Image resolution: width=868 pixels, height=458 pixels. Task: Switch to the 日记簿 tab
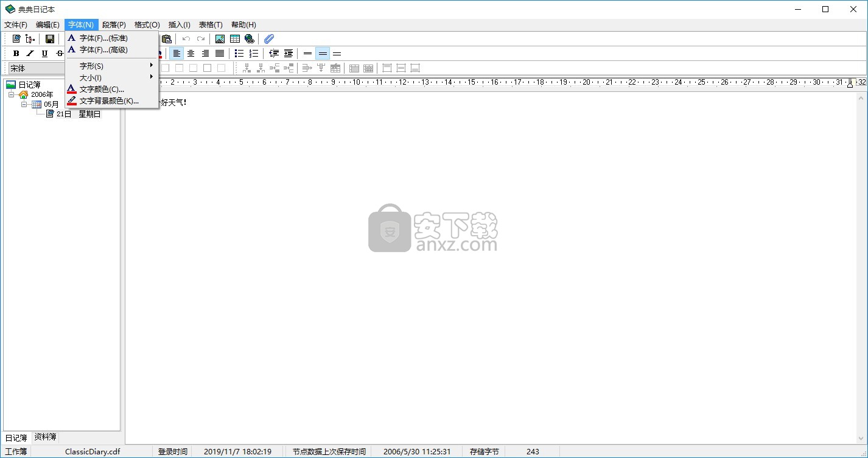16,437
